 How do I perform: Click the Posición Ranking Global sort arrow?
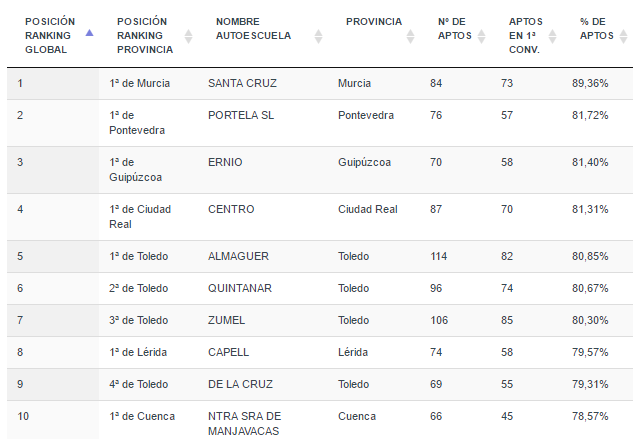coord(90,33)
